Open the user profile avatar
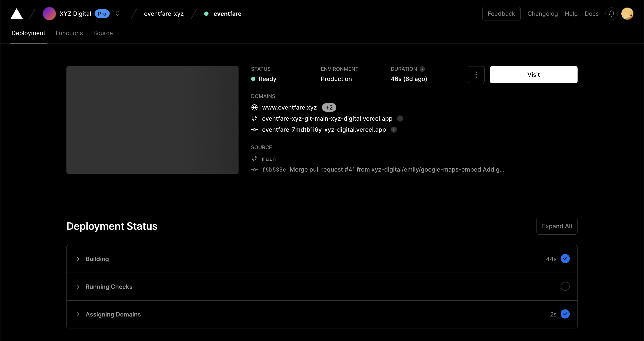Screen dimensions: 644x341 coord(627,13)
